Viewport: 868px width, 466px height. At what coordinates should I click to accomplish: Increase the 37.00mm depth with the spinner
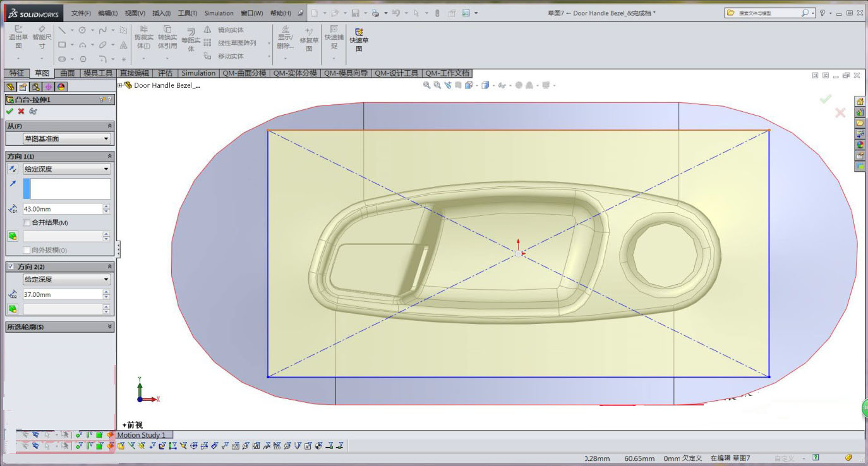[x=106, y=292]
